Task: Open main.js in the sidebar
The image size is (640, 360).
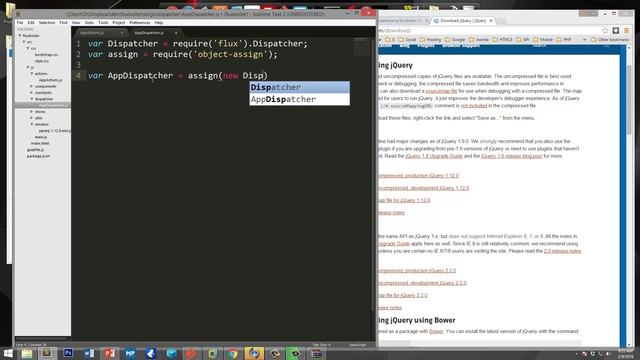Action: click(41, 137)
